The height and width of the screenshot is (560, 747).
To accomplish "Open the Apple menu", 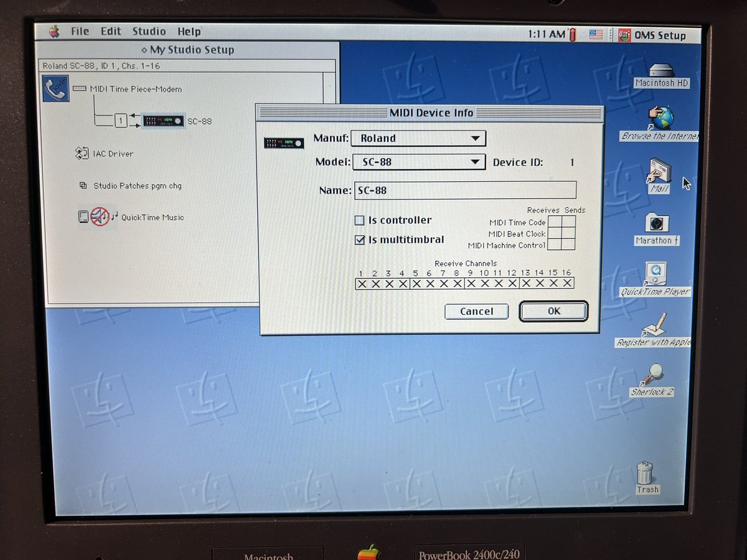I will click(x=54, y=32).
